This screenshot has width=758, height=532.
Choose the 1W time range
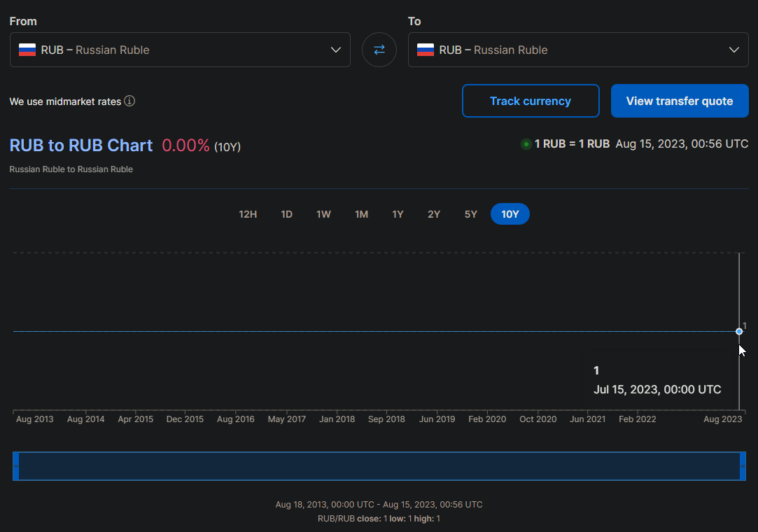(x=323, y=214)
